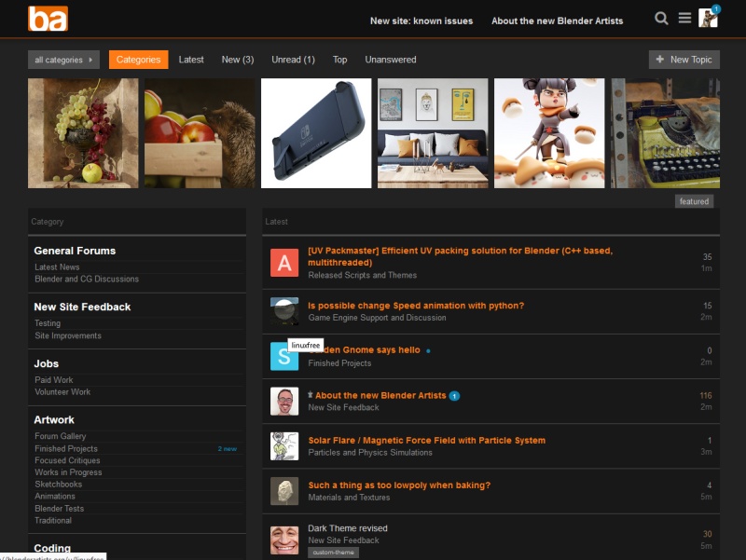The image size is (746, 560).
Task: Expand the 'all categories' dropdown
Action: (x=63, y=60)
